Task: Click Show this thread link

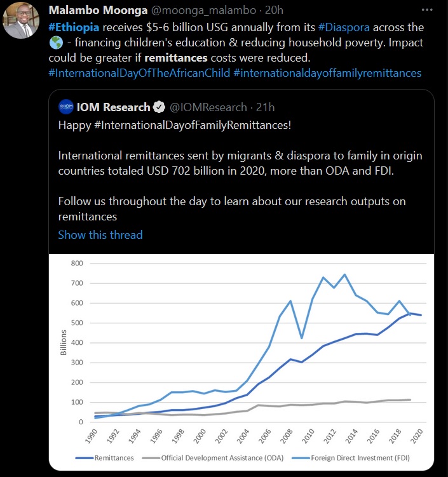Action: (100, 234)
